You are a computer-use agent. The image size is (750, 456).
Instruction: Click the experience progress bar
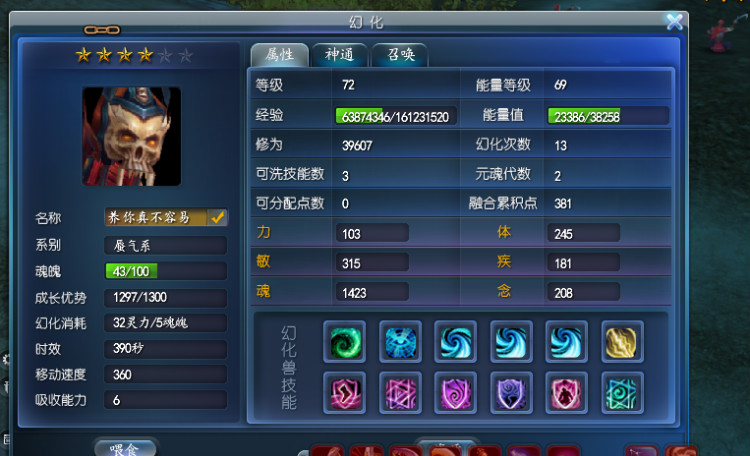click(x=396, y=116)
